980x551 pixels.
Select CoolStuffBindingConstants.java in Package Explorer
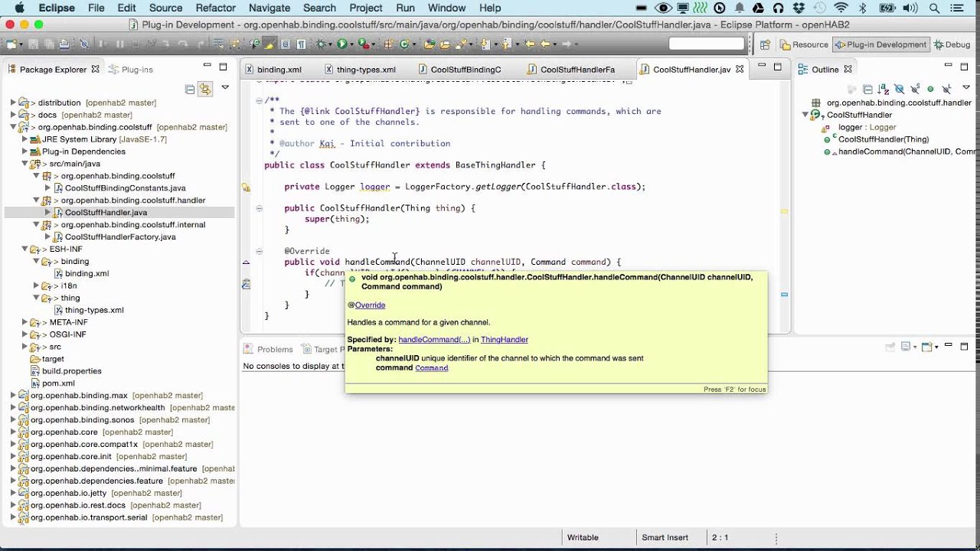[x=125, y=188]
